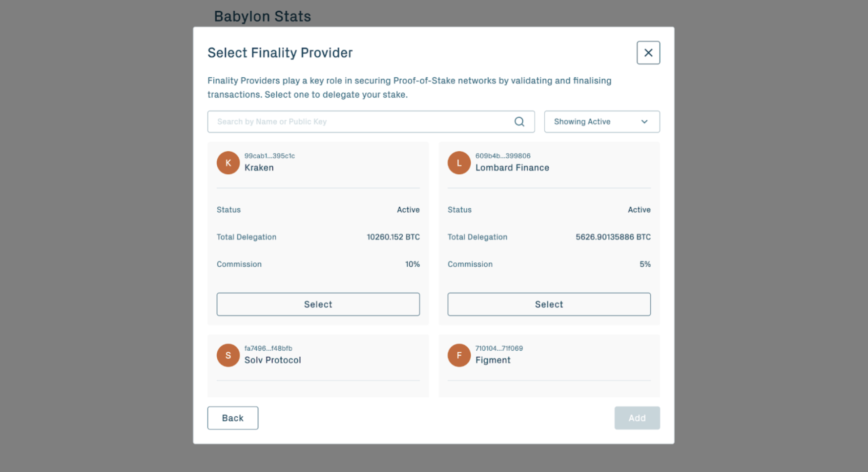Focus the Search by Name field

(x=361, y=122)
